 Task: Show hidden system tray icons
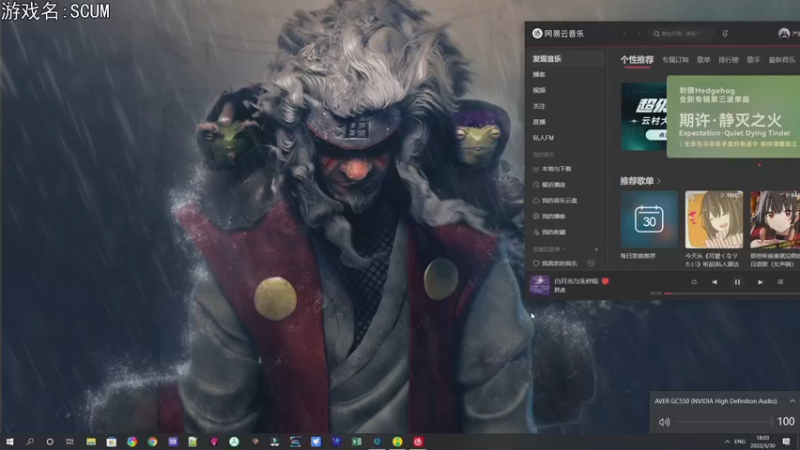(727, 442)
